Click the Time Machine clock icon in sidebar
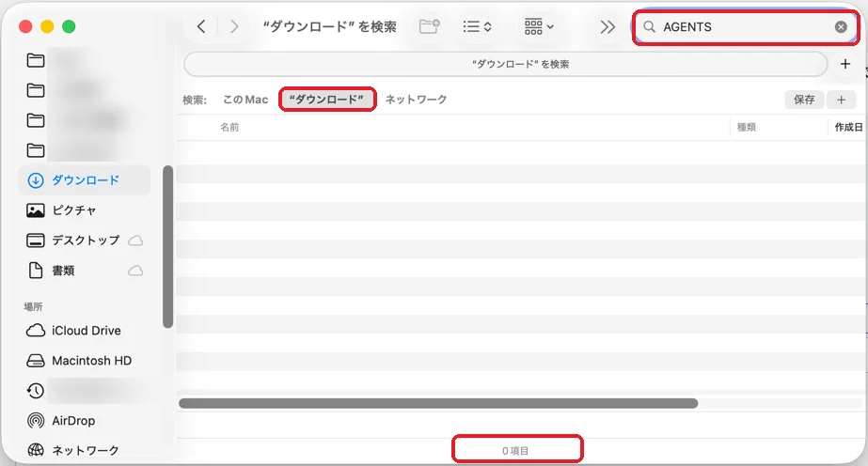Image resolution: width=868 pixels, height=466 pixels. click(36, 391)
